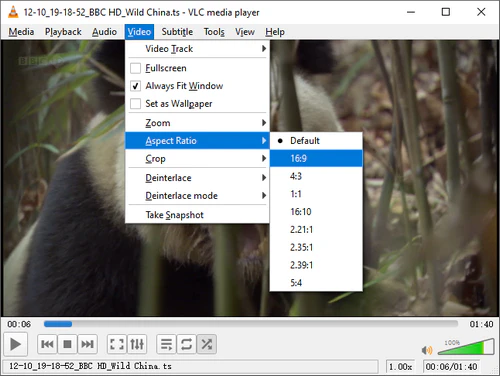Choose Take Snapshot
500x376 pixels.
197,215
